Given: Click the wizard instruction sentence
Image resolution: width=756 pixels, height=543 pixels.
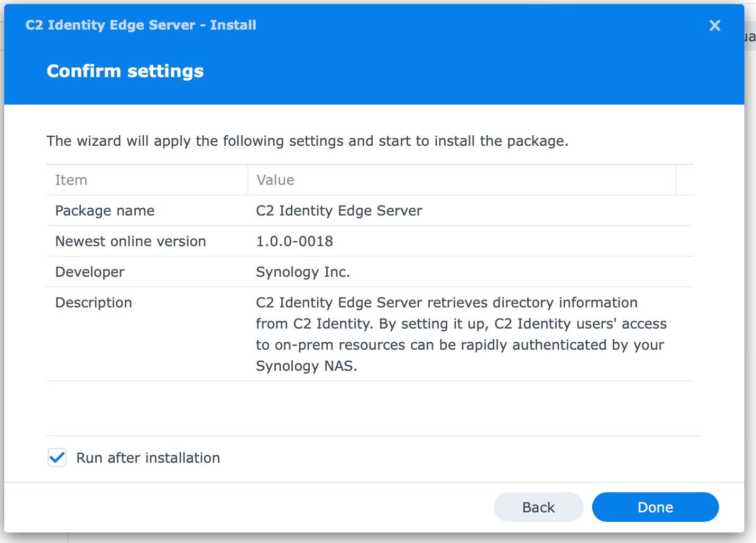Looking at the screenshot, I should point(307,141).
